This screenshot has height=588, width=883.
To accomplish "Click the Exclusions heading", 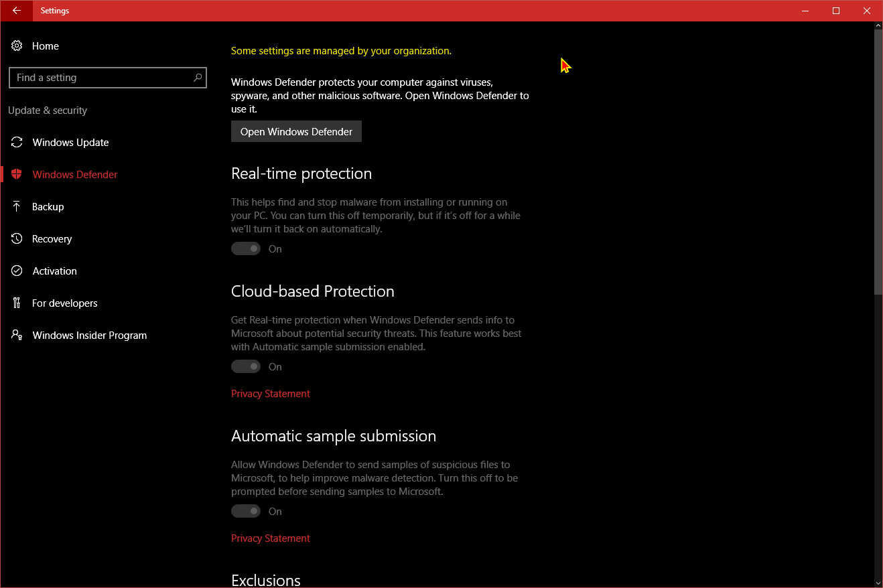I will click(266, 580).
